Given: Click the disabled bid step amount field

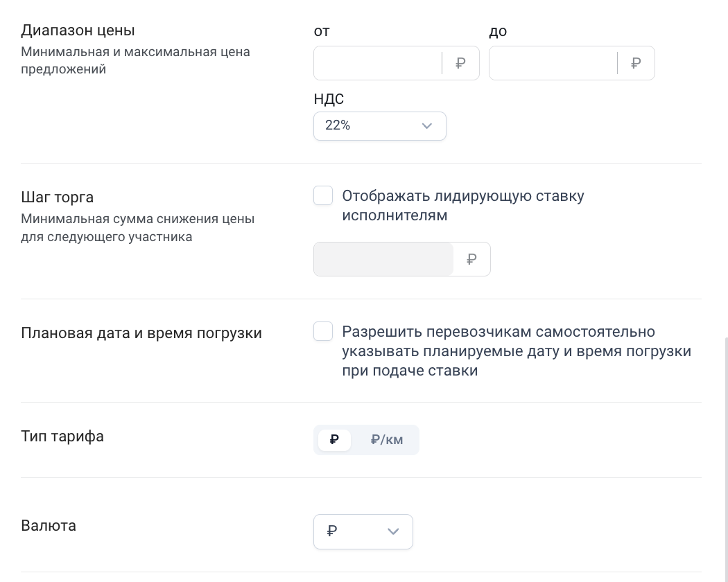Looking at the screenshot, I should point(383,259).
